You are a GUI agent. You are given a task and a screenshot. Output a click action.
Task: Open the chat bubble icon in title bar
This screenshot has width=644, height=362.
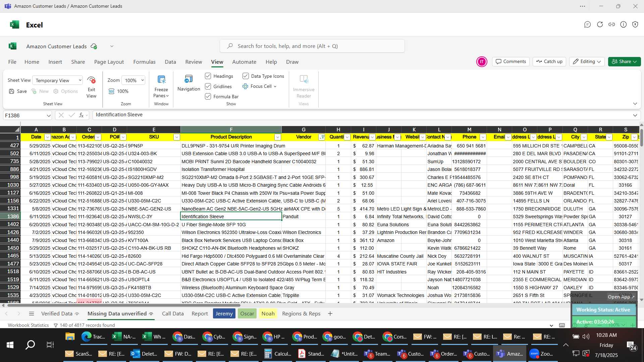[x=587, y=24]
